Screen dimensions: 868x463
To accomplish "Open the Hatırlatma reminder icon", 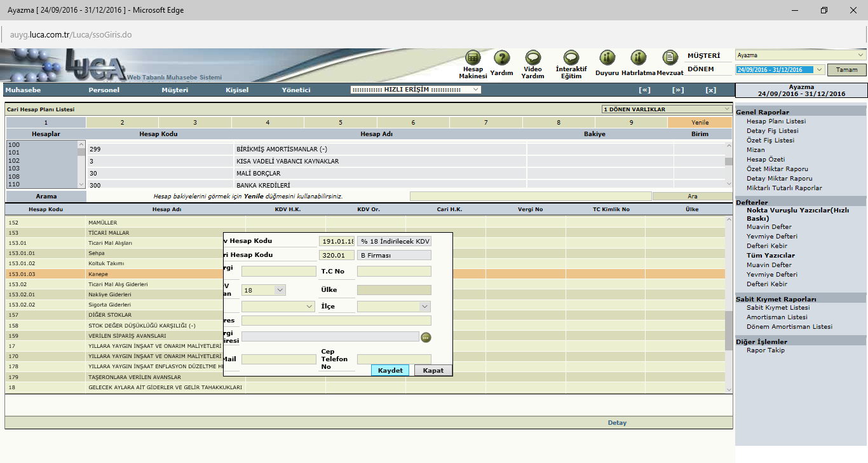I will pyautogui.click(x=638, y=58).
